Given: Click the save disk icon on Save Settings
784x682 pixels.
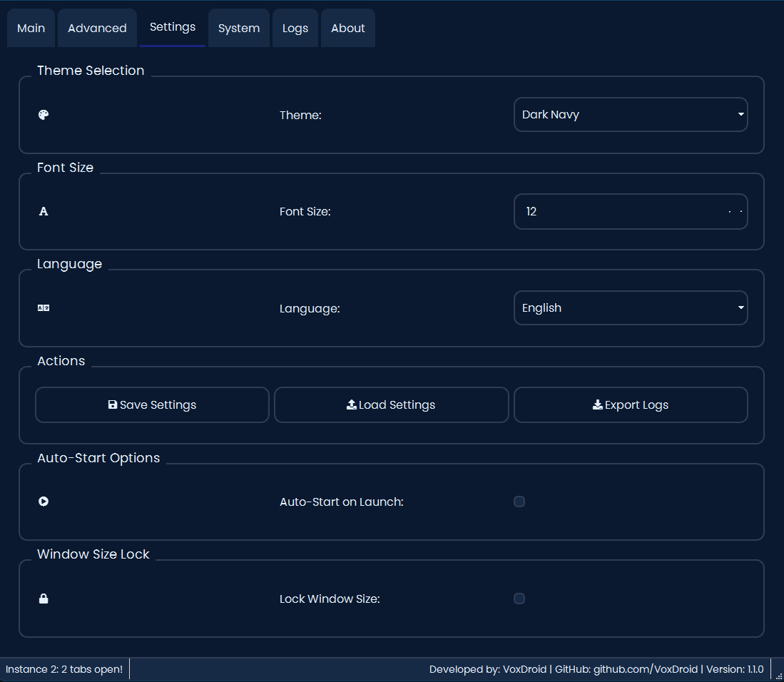Looking at the screenshot, I should (113, 404).
